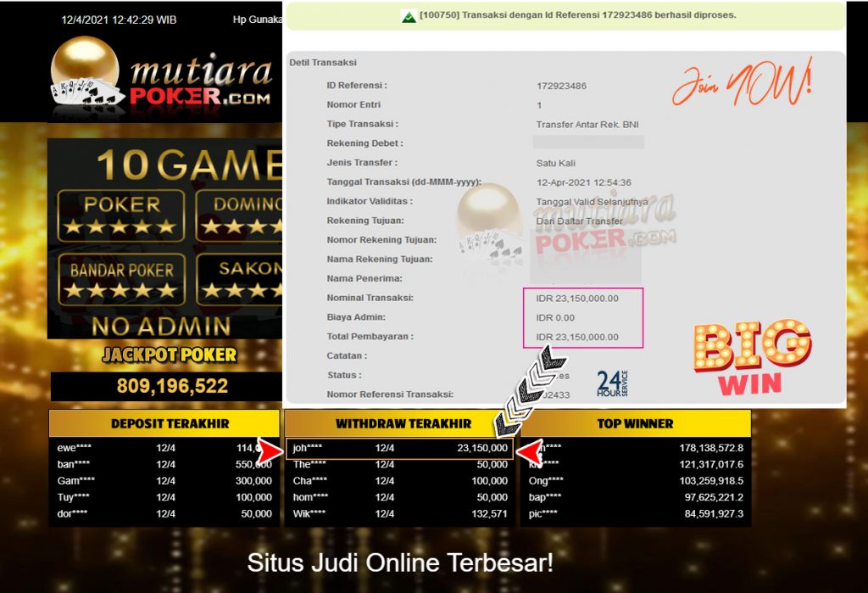Image resolution: width=868 pixels, height=593 pixels.
Task: Click deposit row Tuy**** 100,000
Action: (x=164, y=497)
